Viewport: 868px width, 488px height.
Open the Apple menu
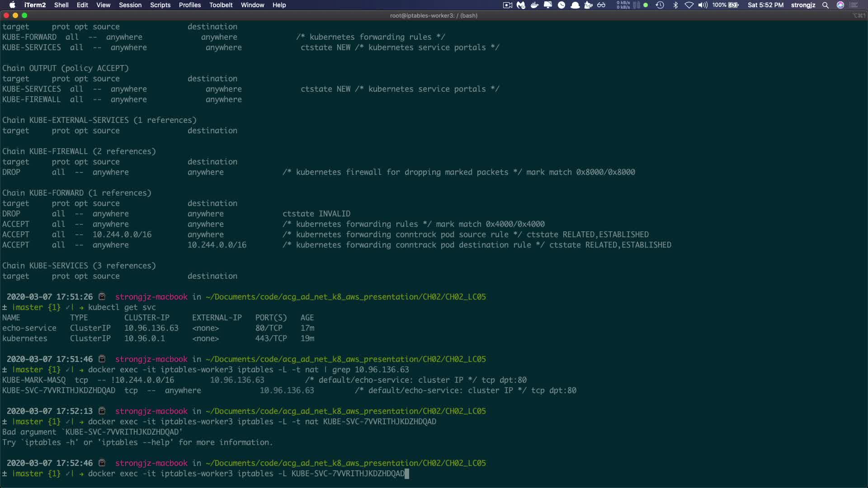click(x=12, y=5)
